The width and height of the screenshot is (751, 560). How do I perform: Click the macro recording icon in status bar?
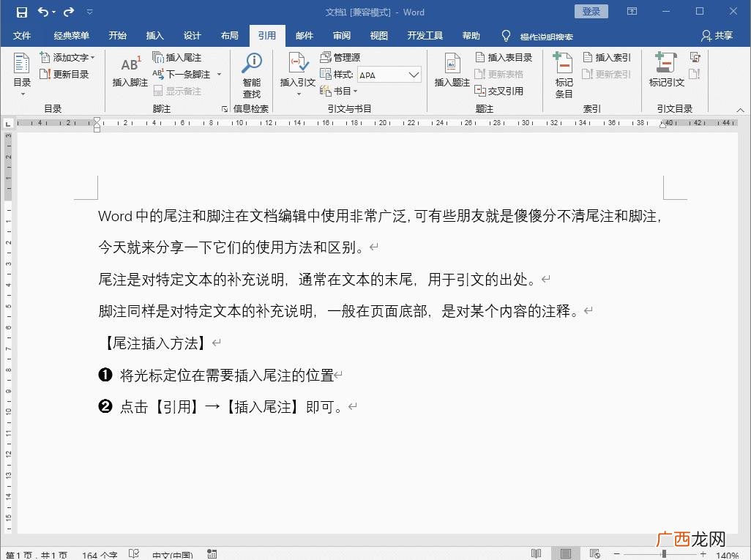(212, 554)
